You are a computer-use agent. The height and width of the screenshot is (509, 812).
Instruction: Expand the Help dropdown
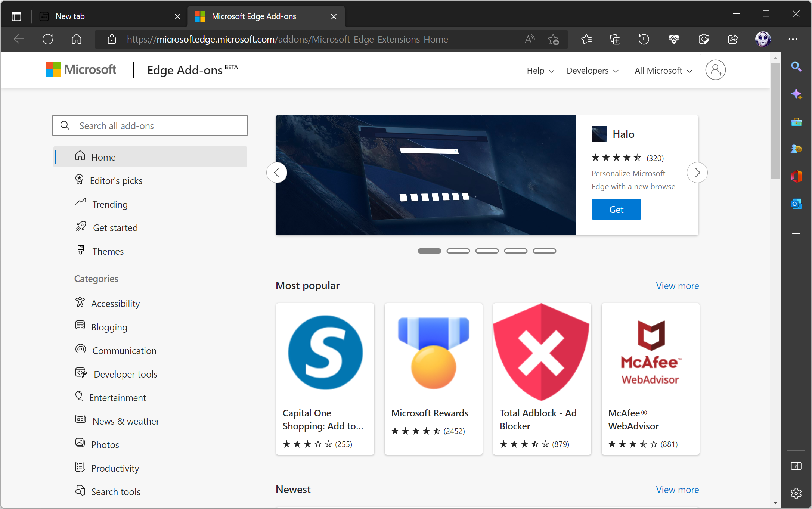[540, 71]
